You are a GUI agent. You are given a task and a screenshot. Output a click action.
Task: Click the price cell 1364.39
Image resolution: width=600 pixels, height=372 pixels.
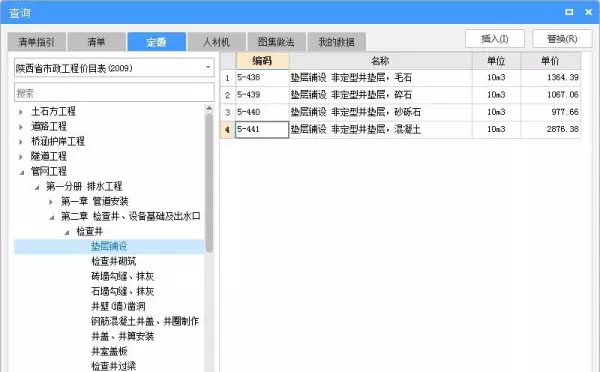pos(551,78)
